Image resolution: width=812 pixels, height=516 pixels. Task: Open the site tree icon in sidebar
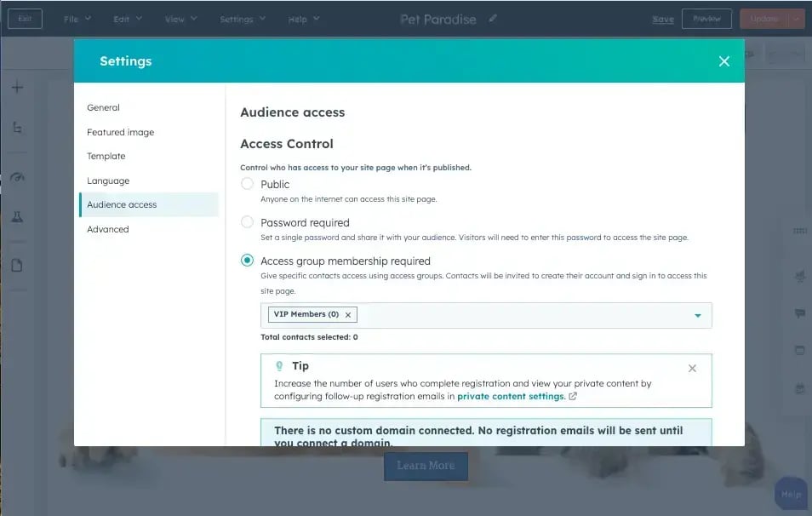[x=18, y=127]
